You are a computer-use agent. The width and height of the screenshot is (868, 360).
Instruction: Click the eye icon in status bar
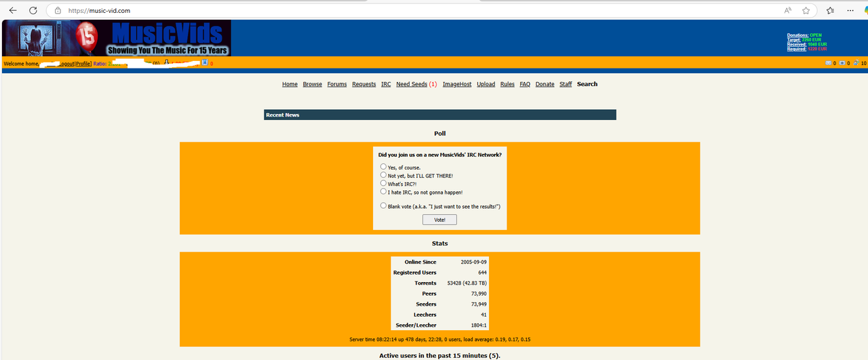[842, 63]
